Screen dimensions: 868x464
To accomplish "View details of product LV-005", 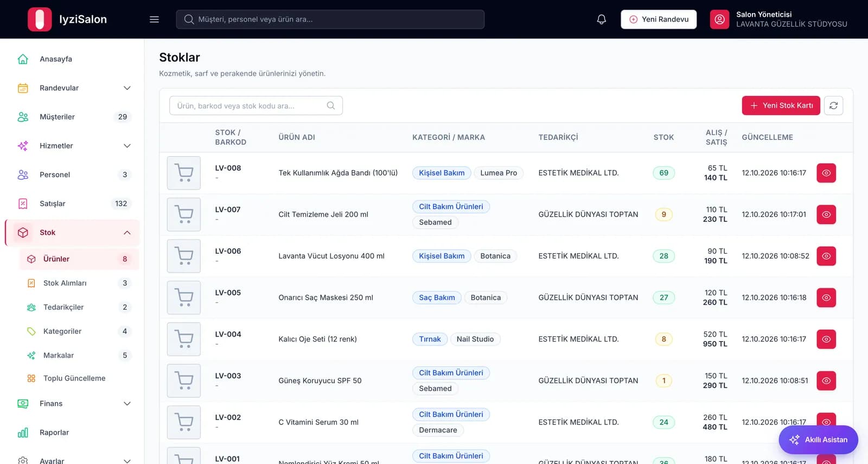I will point(826,298).
